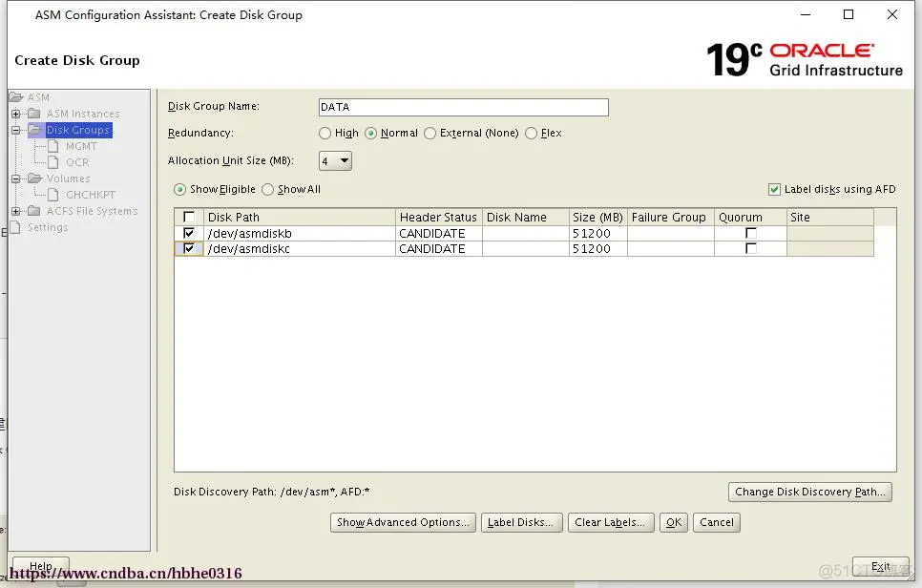Click the MGMT disk group document icon

point(53,146)
